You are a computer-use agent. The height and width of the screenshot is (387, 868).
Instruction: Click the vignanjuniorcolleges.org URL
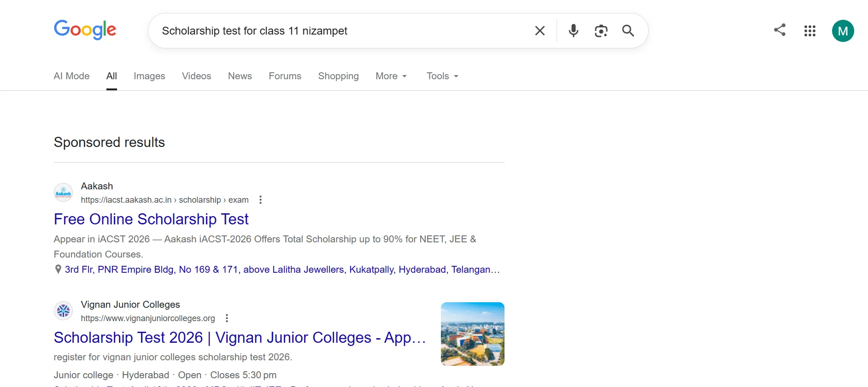click(148, 318)
